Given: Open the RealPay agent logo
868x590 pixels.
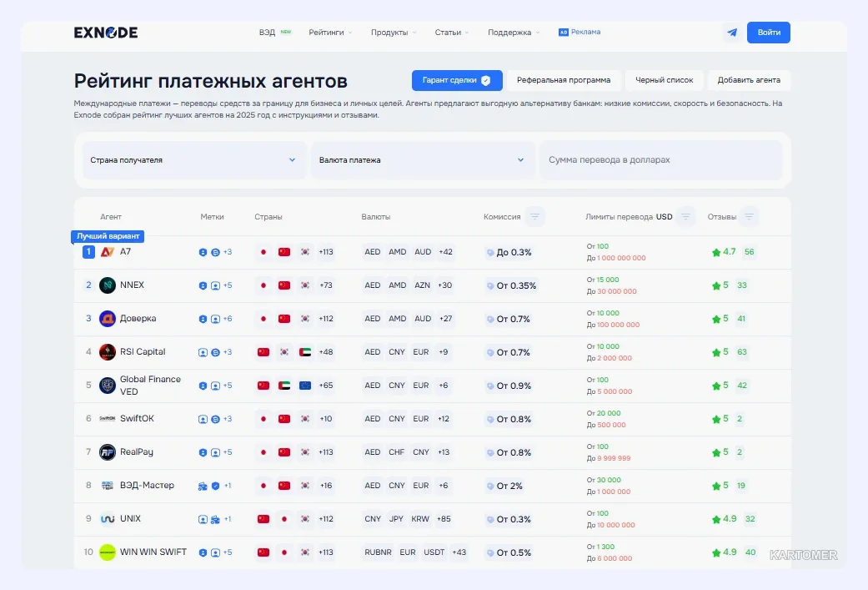Looking at the screenshot, I should 108,452.
